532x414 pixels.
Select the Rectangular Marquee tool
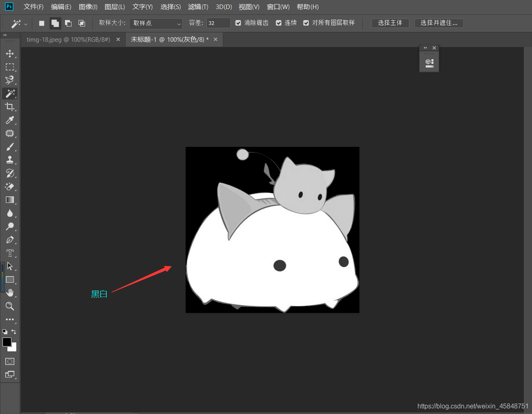10,67
